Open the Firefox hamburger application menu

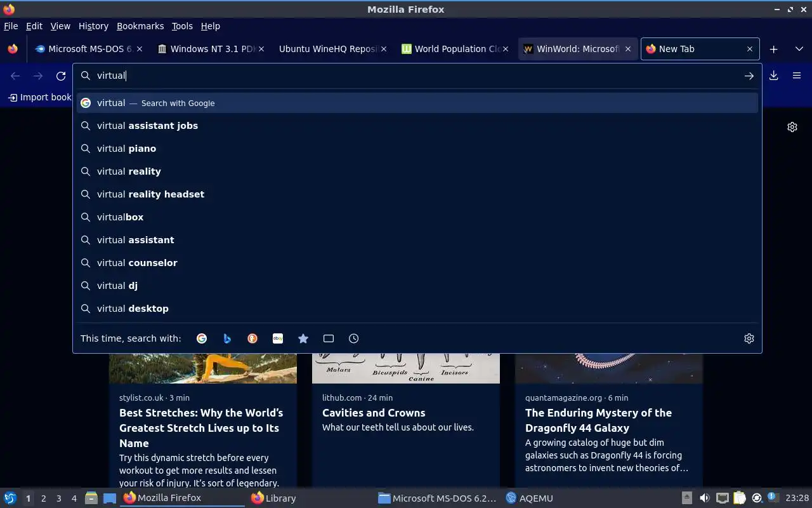tap(797, 76)
